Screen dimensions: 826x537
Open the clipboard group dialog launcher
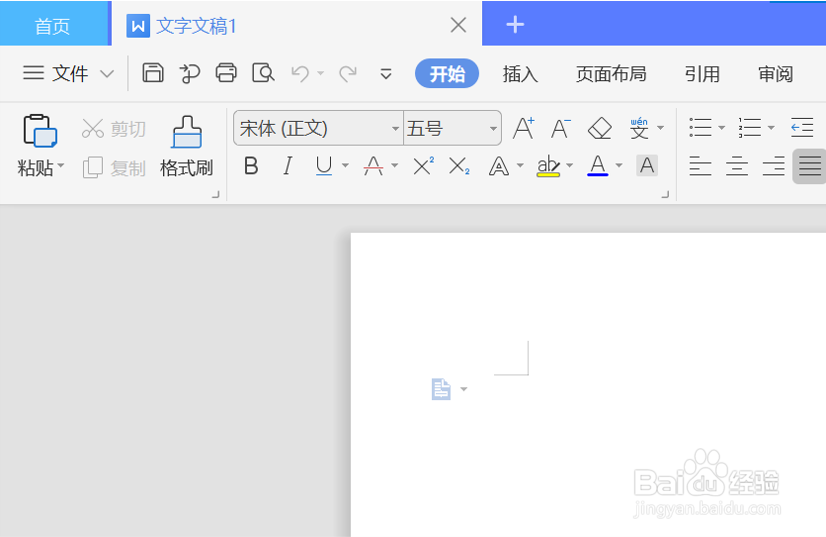point(215,194)
